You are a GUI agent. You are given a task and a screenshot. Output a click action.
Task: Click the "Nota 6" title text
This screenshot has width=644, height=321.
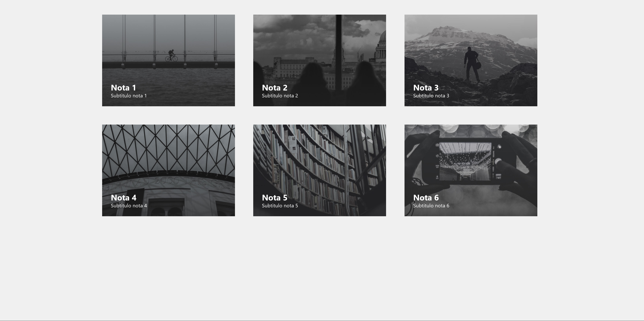(426, 198)
